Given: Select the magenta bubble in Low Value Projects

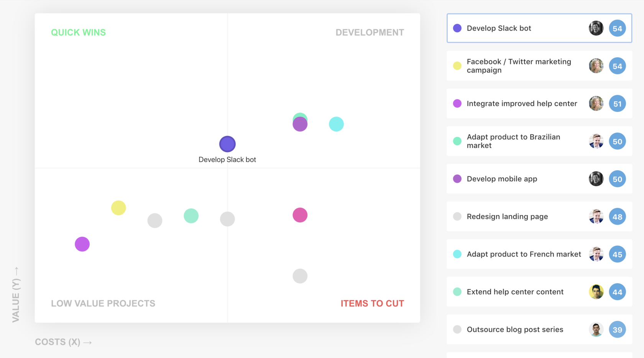Looking at the screenshot, I should click(x=82, y=244).
